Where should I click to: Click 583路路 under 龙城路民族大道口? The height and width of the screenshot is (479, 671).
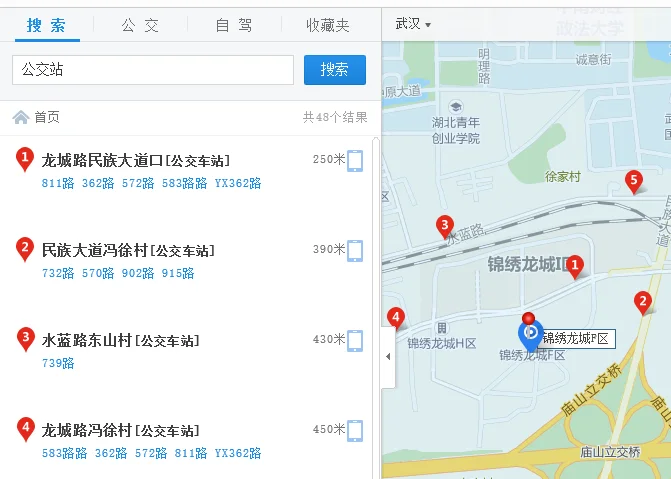tap(184, 183)
